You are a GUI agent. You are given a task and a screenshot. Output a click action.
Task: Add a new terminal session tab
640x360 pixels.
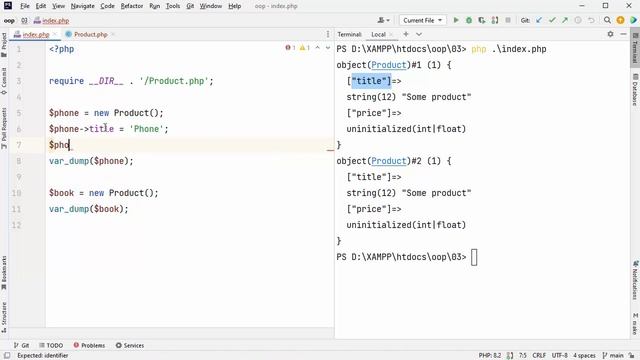click(406, 34)
